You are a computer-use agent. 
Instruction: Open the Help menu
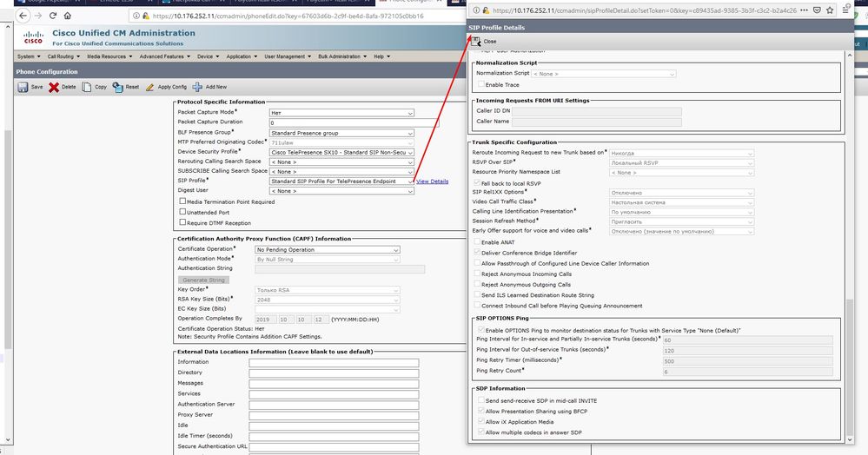coord(382,56)
